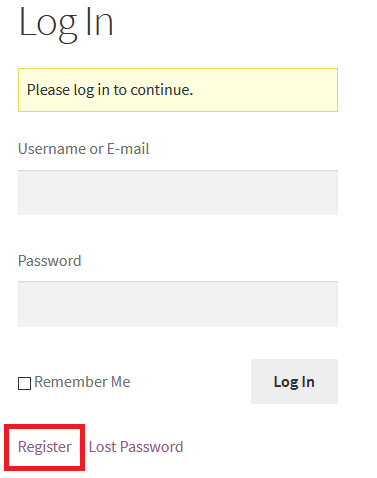Click the square box beside Remember Me
The width and height of the screenshot is (377, 478).
coord(24,383)
